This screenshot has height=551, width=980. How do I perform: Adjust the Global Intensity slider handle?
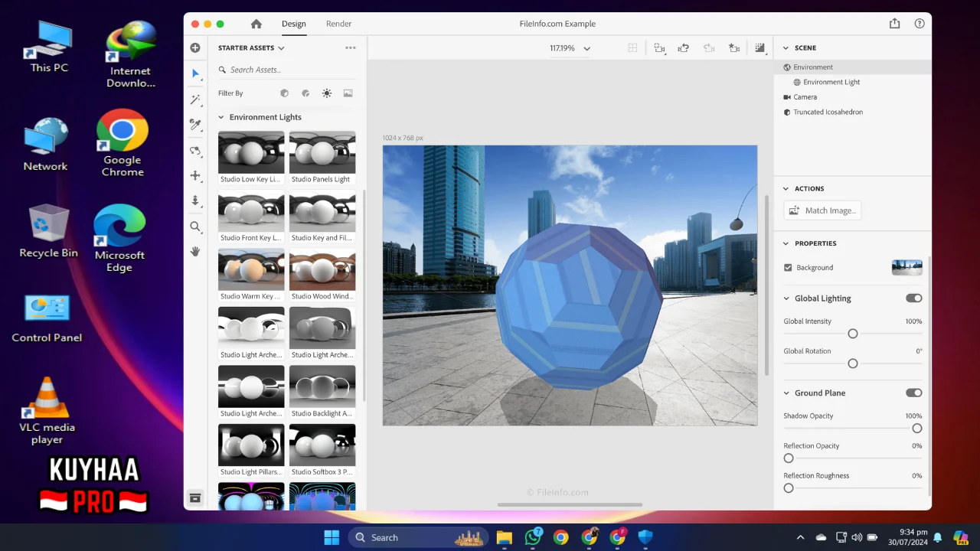click(852, 334)
